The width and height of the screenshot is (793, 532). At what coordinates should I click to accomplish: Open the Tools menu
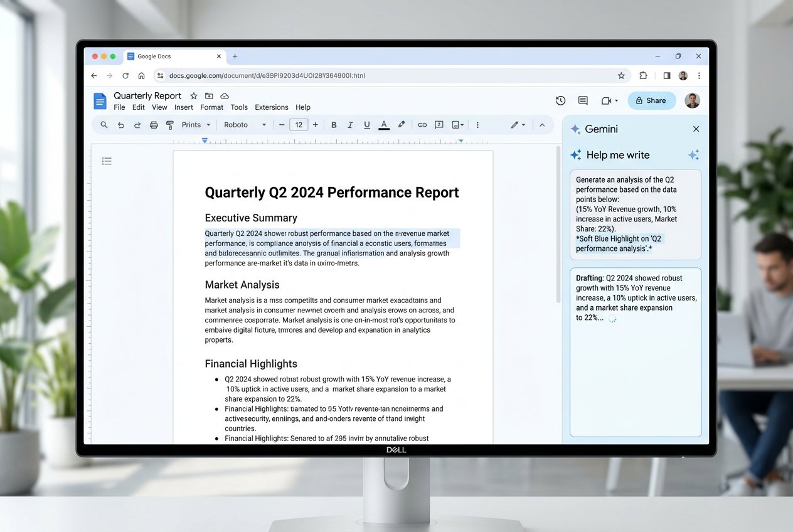239,107
